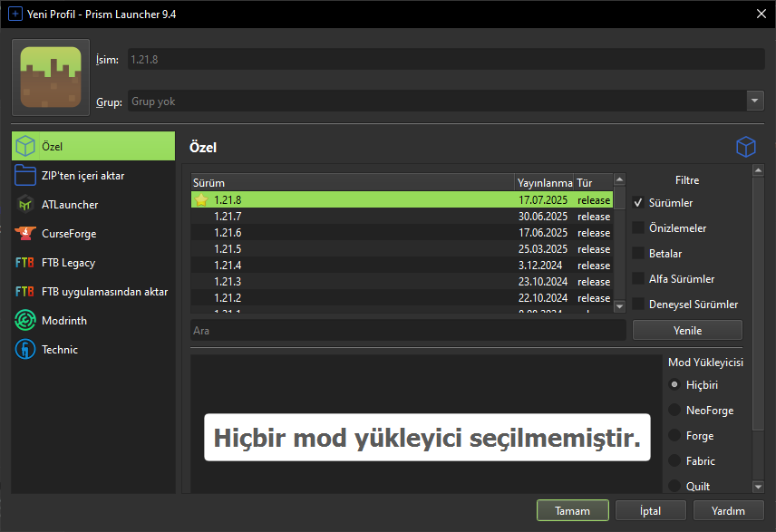This screenshot has width=776, height=532.
Task: Open the Modrinth page
Action: [x=93, y=320]
